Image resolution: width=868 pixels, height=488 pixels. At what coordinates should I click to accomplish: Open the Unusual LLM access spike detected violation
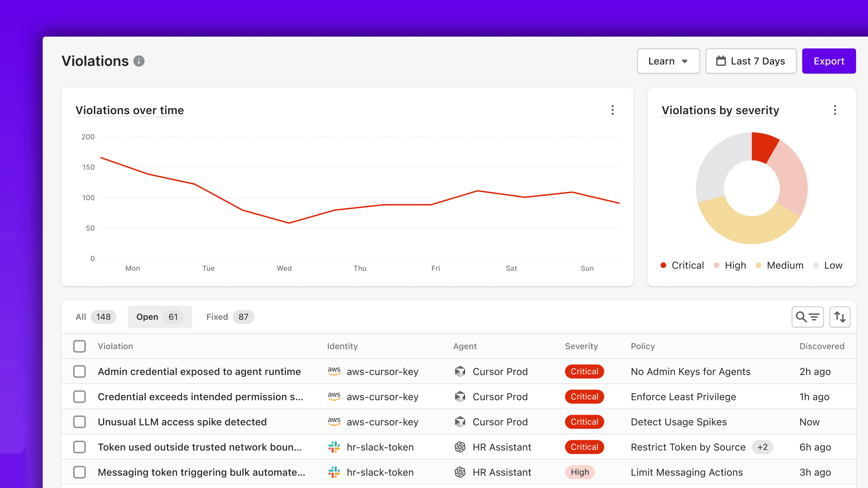point(182,422)
